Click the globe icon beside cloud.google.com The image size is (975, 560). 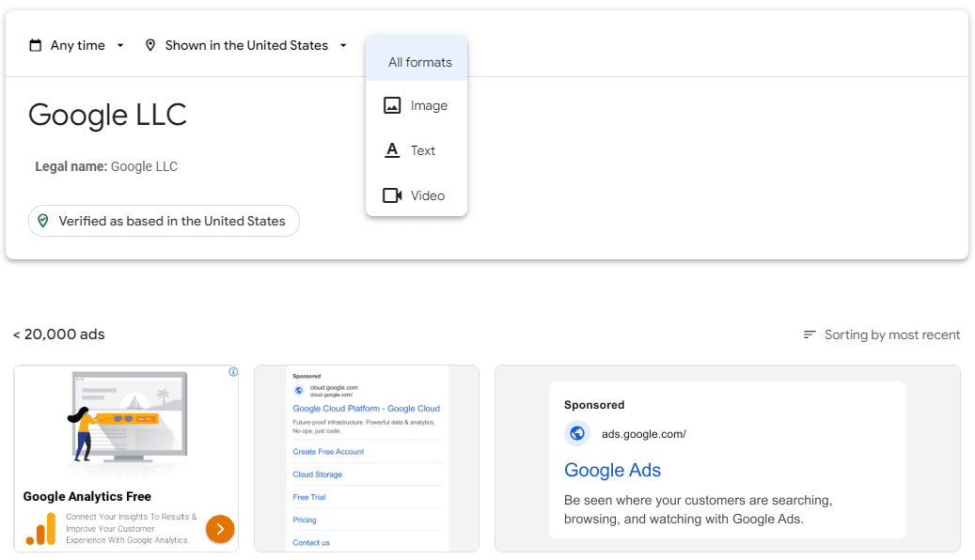click(x=299, y=391)
